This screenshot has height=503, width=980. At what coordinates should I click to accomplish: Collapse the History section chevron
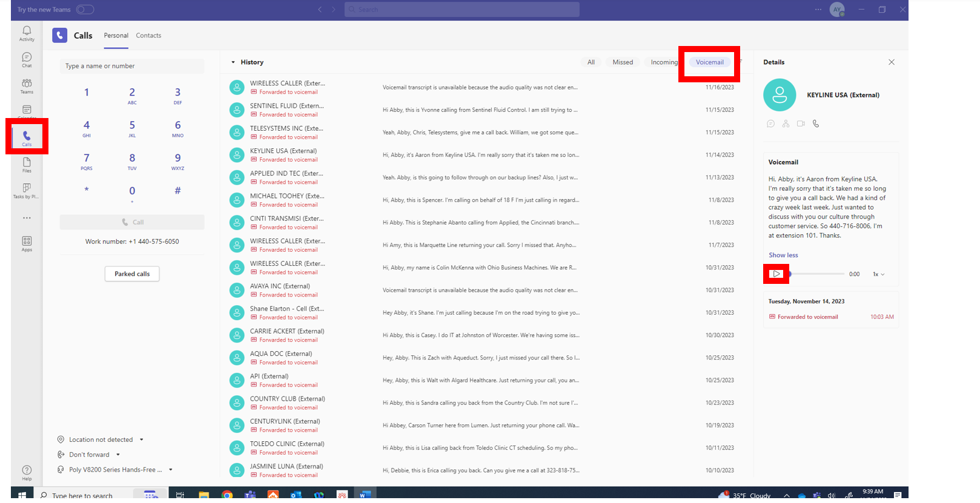pyautogui.click(x=233, y=62)
